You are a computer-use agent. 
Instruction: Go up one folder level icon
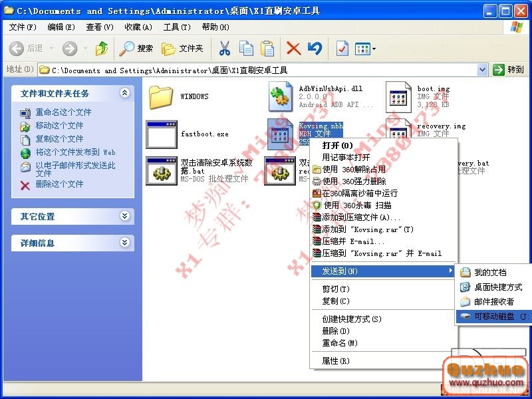(102, 49)
